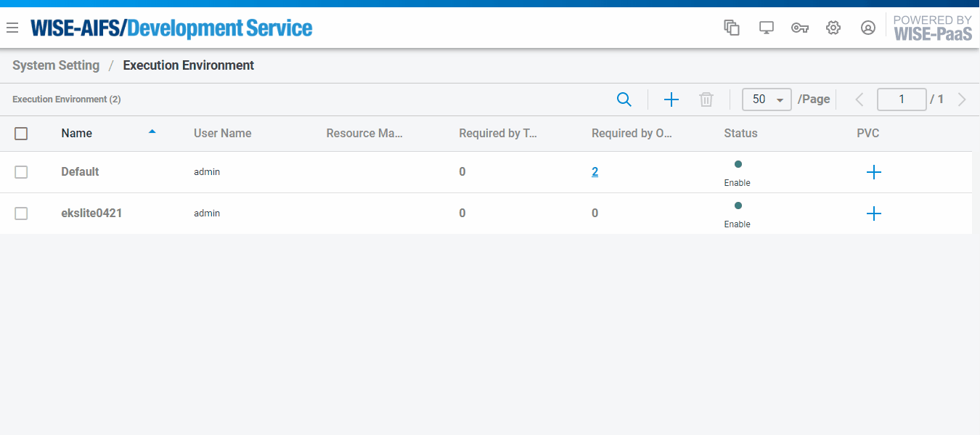Check the Default row checkbox
The height and width of the screenshot is (435, 980).
pyautogui.click(x=21, y=172)
